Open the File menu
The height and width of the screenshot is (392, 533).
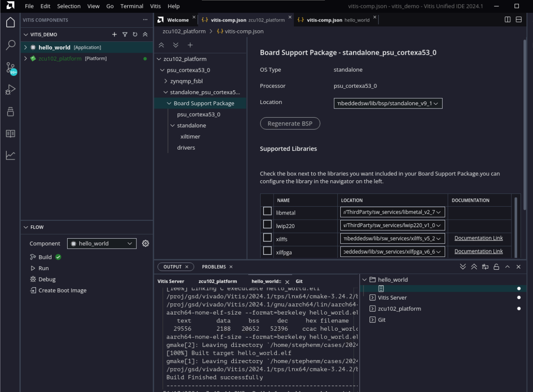pyautogui.click(x=29, y=6)
